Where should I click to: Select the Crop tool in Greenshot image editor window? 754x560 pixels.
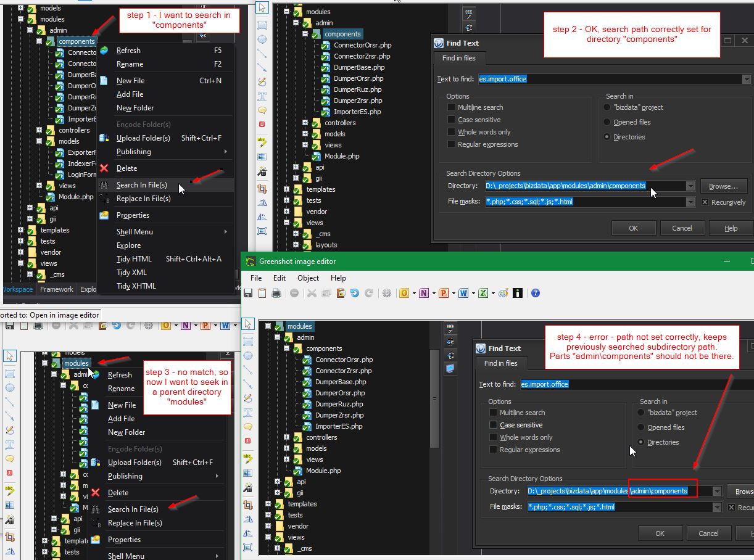248,504
